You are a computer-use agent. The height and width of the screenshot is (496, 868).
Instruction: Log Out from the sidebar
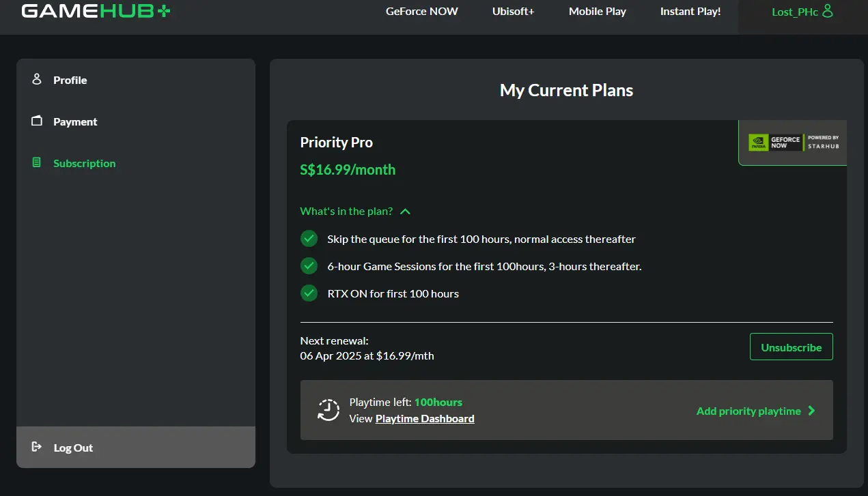tap(136, 448)
